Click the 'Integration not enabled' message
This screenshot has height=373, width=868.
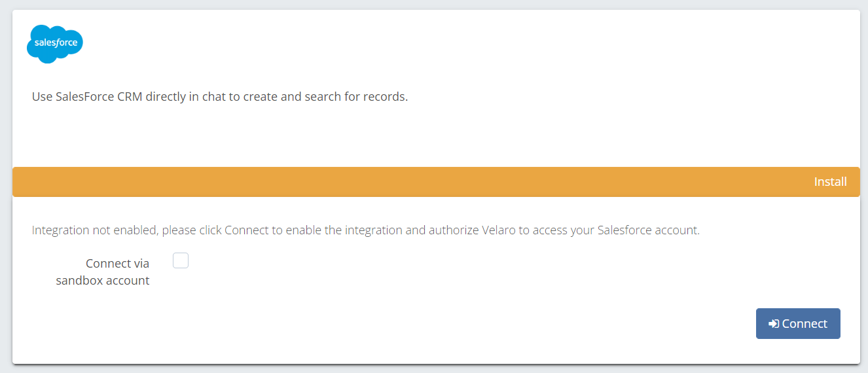365,230
